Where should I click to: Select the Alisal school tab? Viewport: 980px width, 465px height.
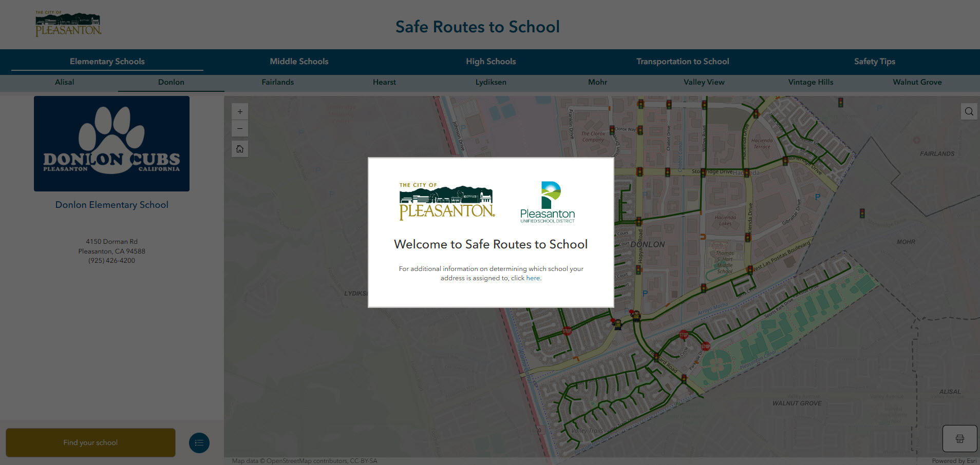coord(65,82)
